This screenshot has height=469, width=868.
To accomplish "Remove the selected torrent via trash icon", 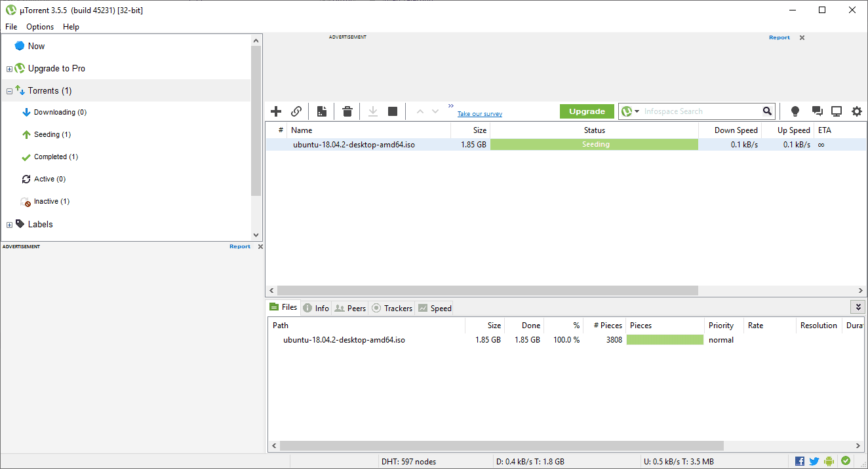I will point(347,111).
